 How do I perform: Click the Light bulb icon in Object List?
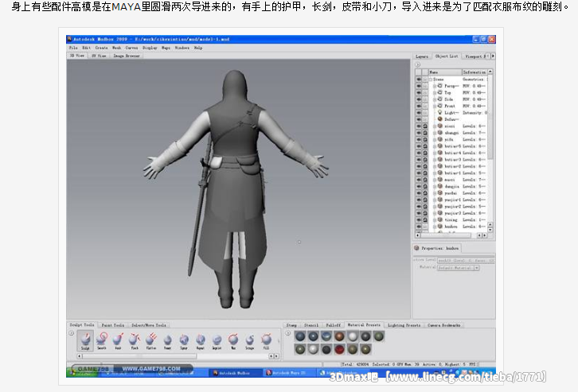point(439,113)
